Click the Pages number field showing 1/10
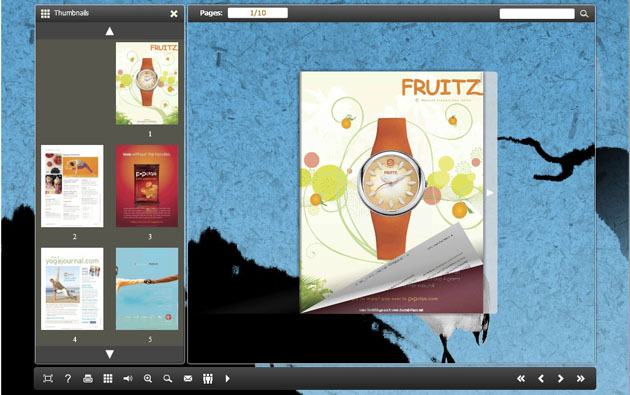Image resolution: width=630 pixels, height=395 pixels. coord(258,13)
